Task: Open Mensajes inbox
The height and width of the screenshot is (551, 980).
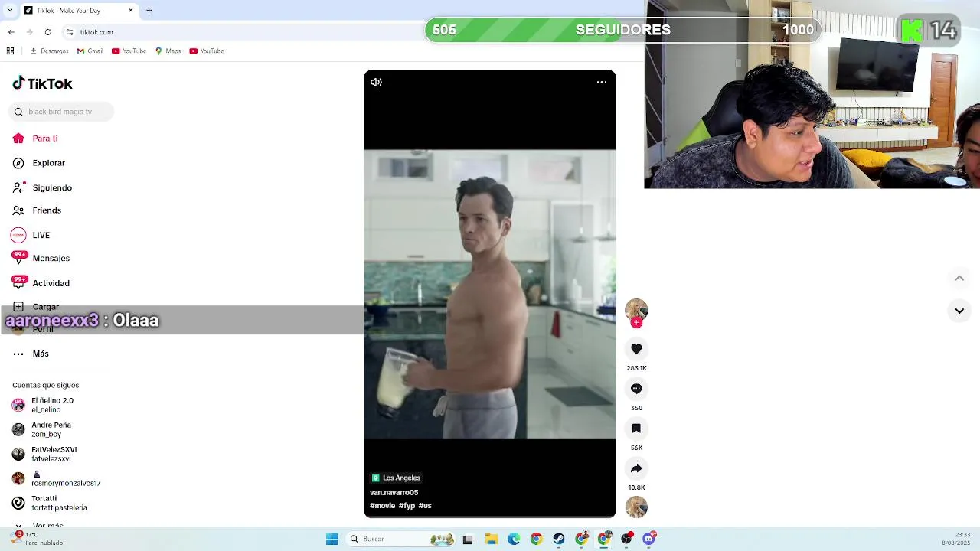Action: (x=41, y=258)
